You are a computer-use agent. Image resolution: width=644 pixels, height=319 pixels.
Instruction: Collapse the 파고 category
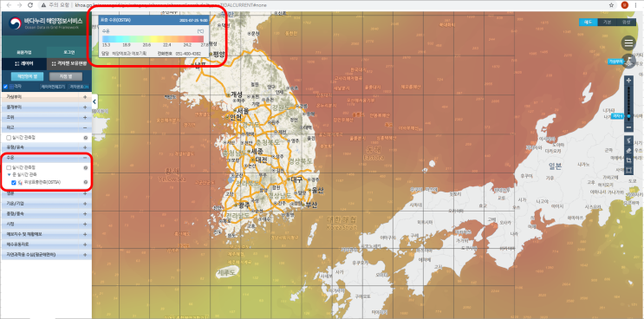click(85, 127)
